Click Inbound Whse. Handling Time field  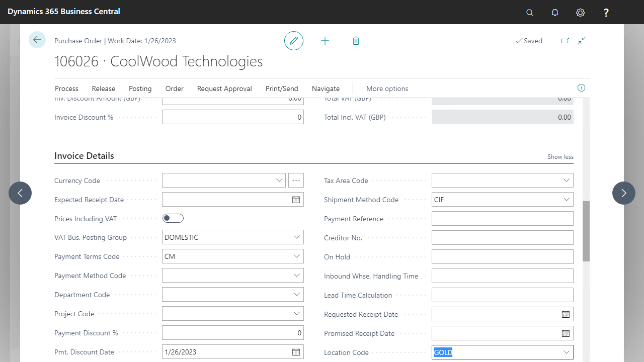tap(503, 276)
